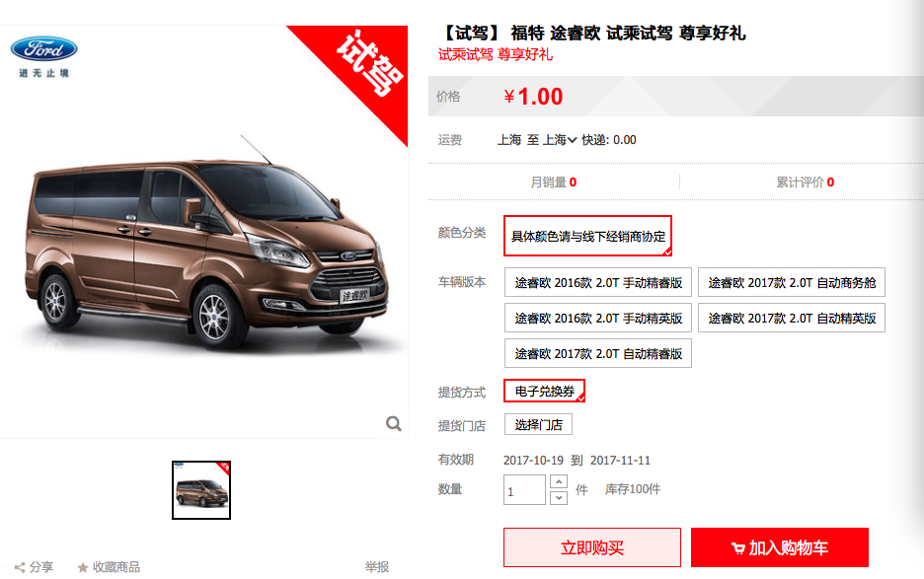Click the star icon to 收藏商品
Viewport: 924px width, 579px height.
[x=83, y=568]
